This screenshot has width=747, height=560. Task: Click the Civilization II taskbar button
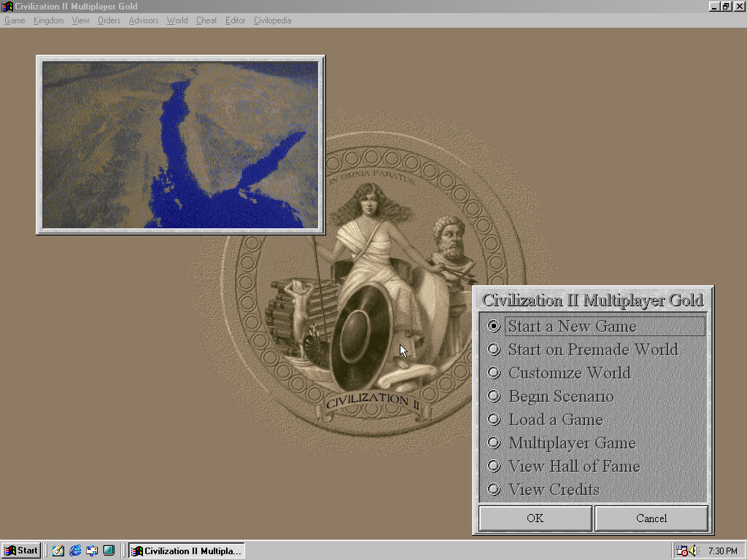coord(187,551)
